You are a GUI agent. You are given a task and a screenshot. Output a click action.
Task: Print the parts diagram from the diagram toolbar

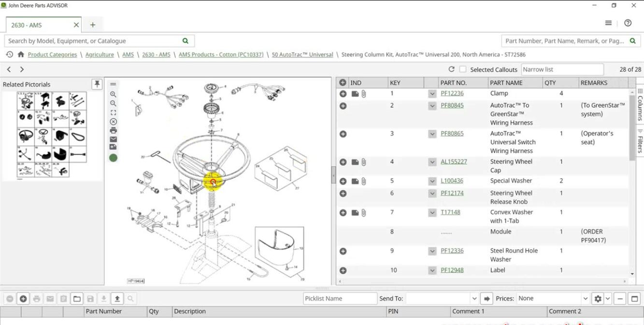(113, 130)
